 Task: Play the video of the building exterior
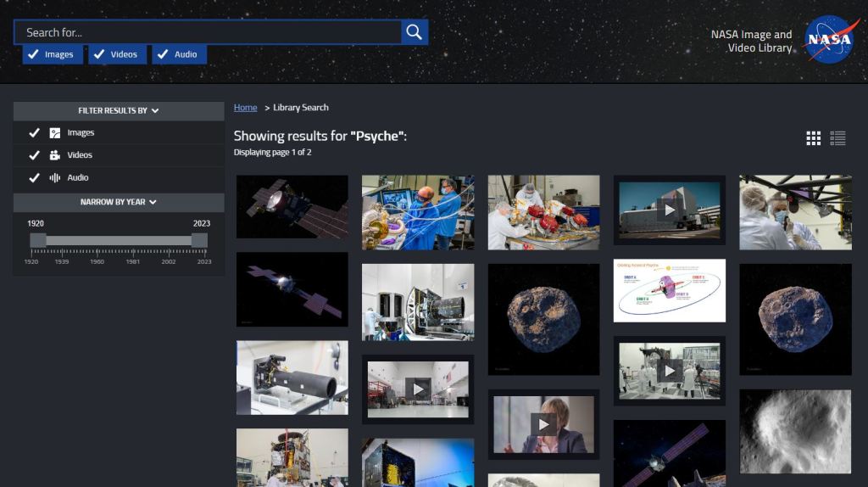[x=669, y=210]
